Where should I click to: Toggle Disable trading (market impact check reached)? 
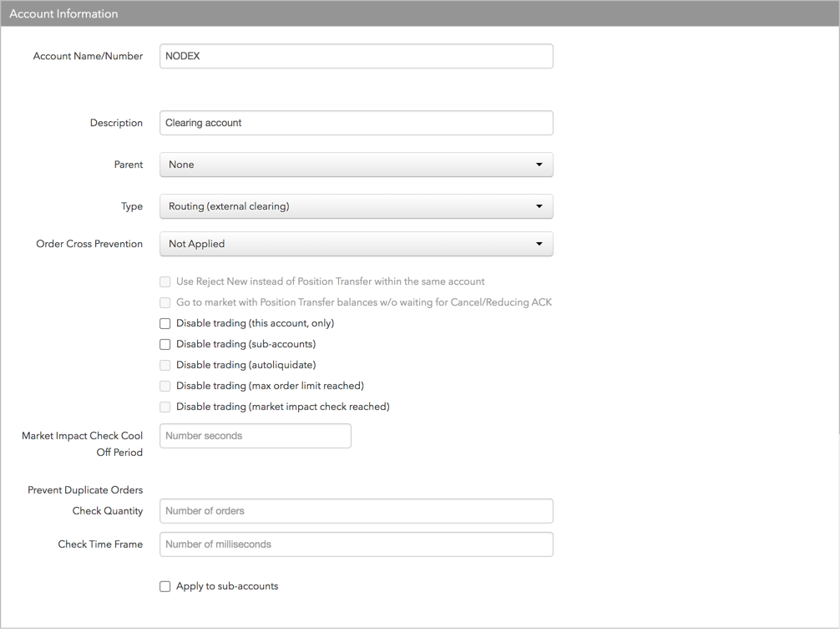[x=165, y=408]
